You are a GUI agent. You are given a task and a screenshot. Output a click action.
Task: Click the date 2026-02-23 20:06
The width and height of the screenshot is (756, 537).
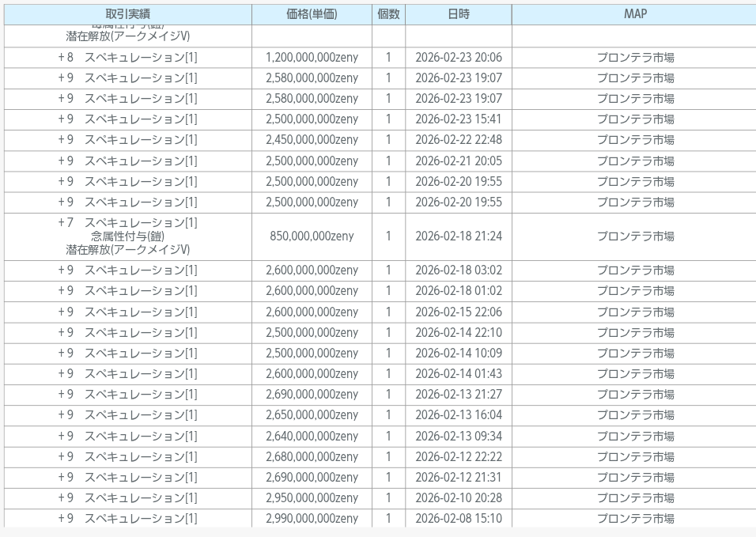pos(458,58)
